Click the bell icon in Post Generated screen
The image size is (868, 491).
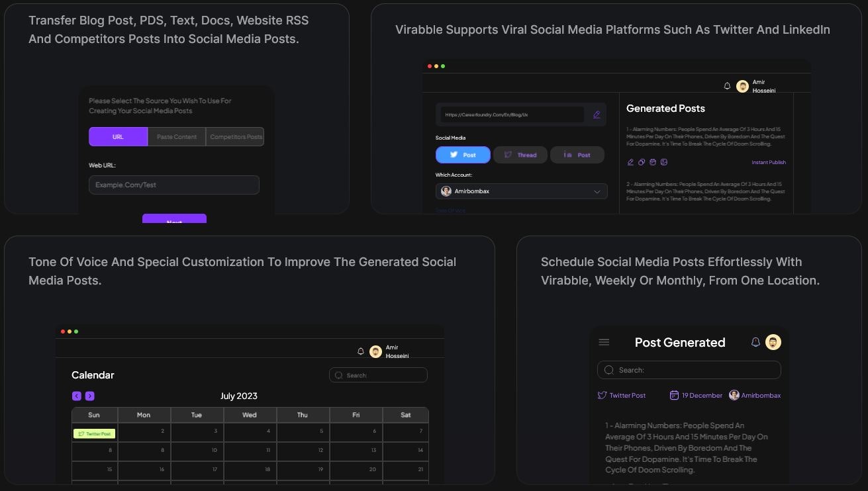click(755, 342)
